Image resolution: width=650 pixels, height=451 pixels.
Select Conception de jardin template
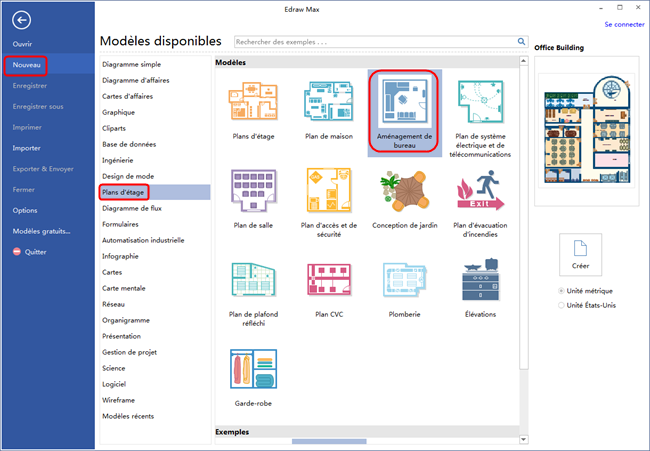404,191
